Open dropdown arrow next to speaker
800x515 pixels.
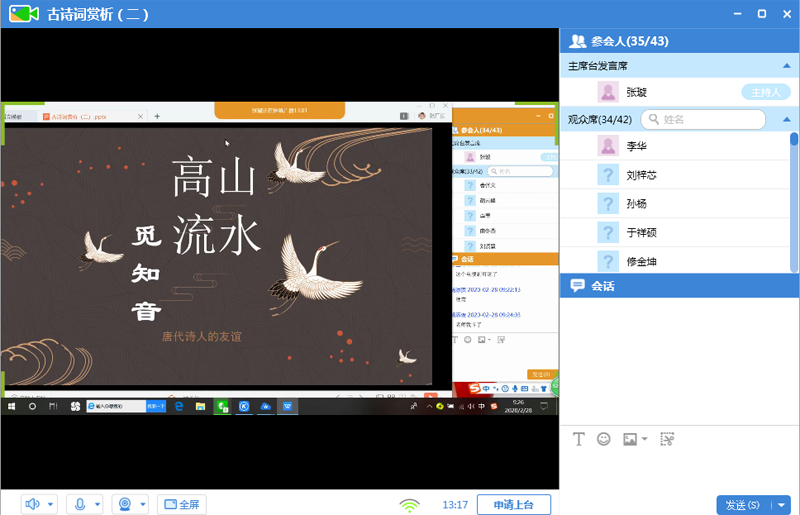point(51,505)
